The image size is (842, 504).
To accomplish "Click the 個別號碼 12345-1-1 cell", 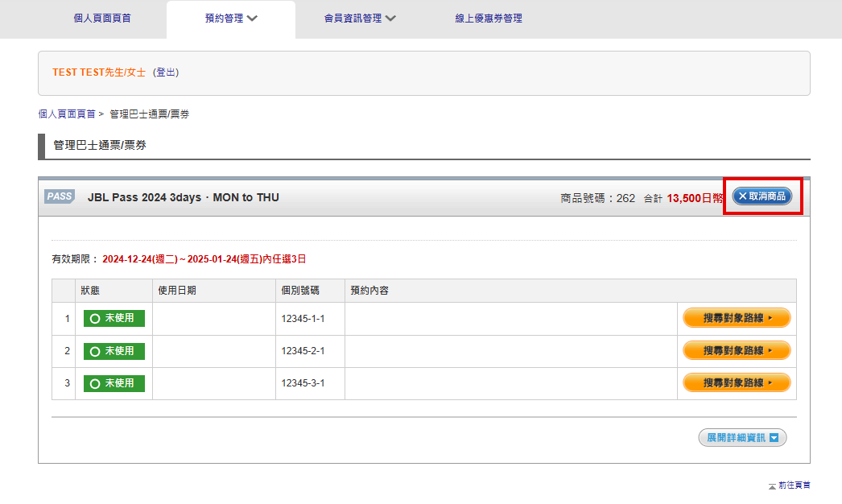I will coord(303,319).
